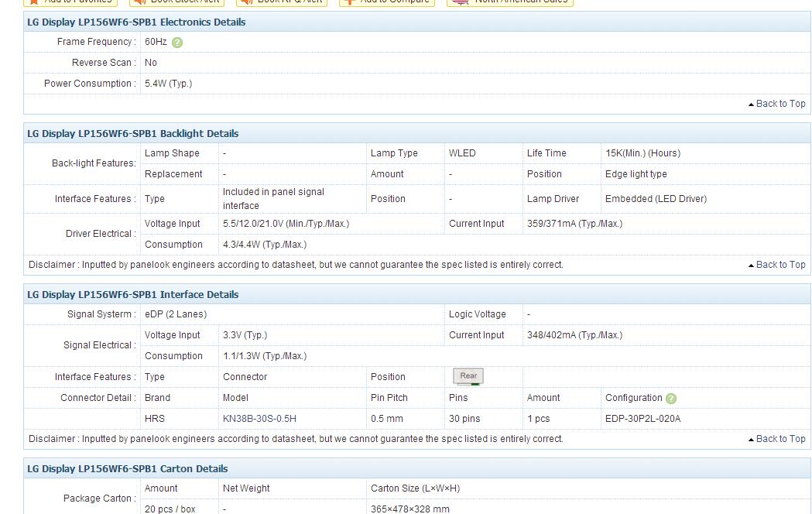The width and height of the screenshot is (812, 514).
Task: Click the Lamp Shape label
Action: (x=172, y=153)
